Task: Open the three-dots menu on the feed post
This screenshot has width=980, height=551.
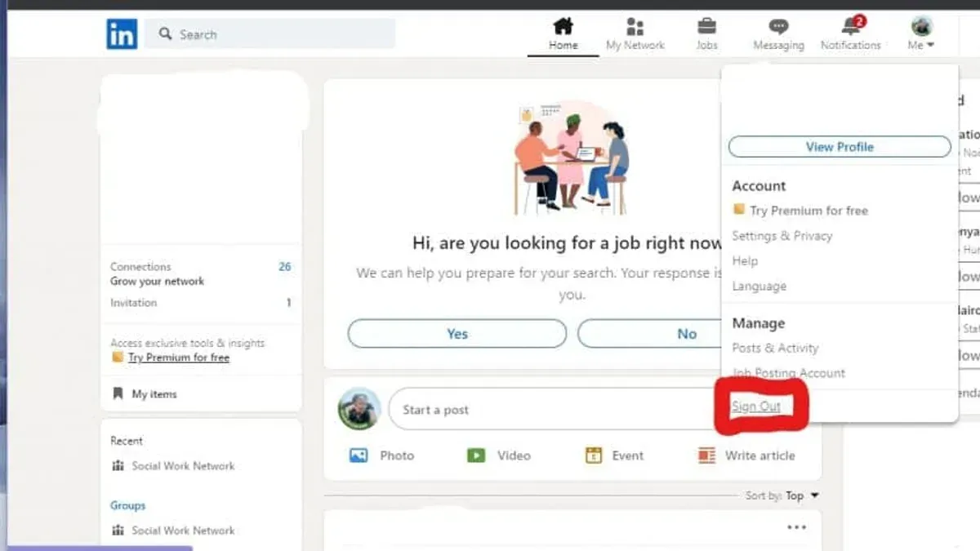Action: (x=796, y=527)
